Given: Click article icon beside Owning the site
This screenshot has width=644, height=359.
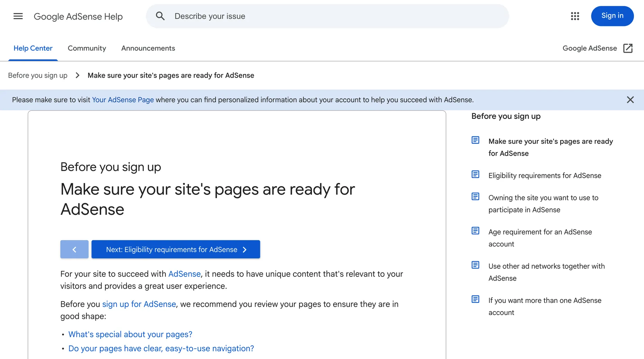Looking at the screenshot, I should pyautogui.click(x=475, y=196).
